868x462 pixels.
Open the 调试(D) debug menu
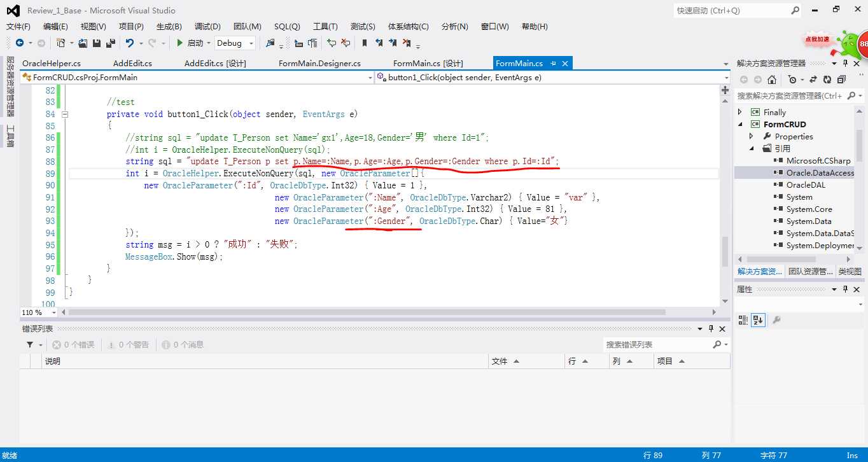207,26
